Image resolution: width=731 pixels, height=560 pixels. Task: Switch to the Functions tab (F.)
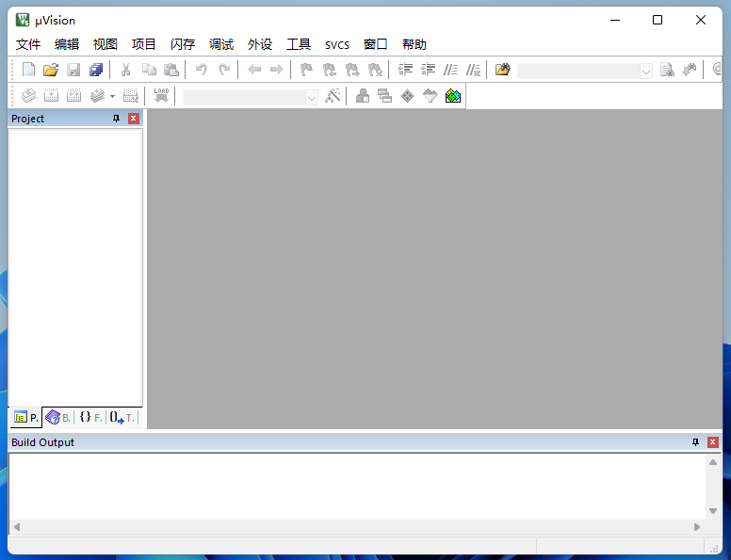coord(90,418)
